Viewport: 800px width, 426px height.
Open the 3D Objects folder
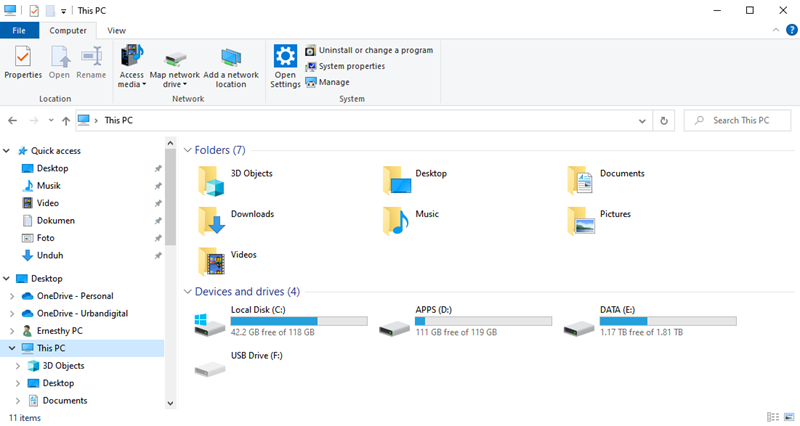coord(211,179)
